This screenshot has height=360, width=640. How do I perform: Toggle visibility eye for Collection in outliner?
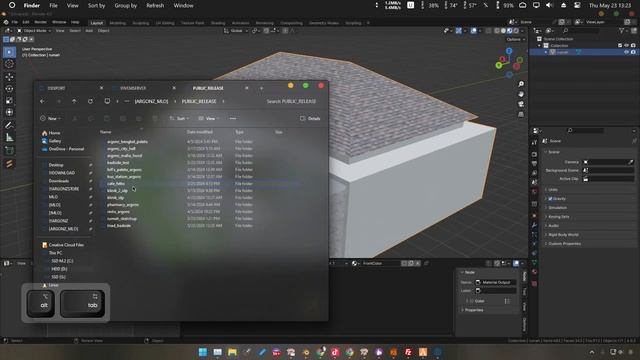(x=627, y=45)
